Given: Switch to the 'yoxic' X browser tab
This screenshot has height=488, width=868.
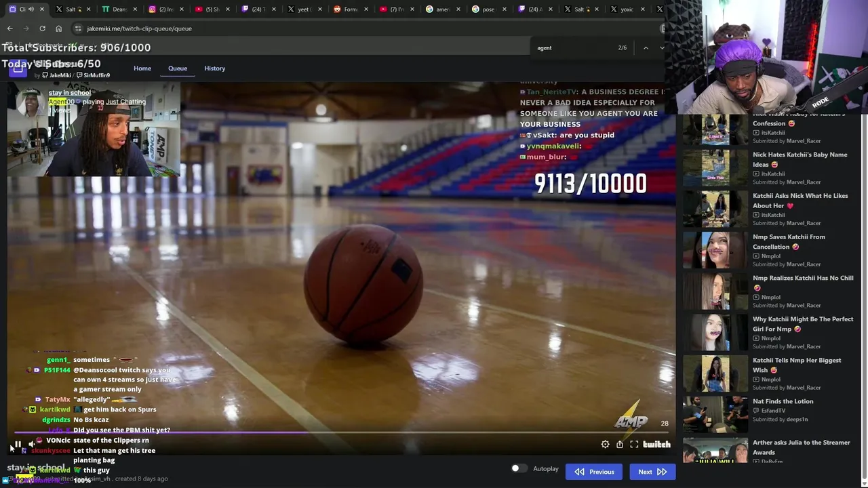Looking at the screenshot, I should click(627, 9).
